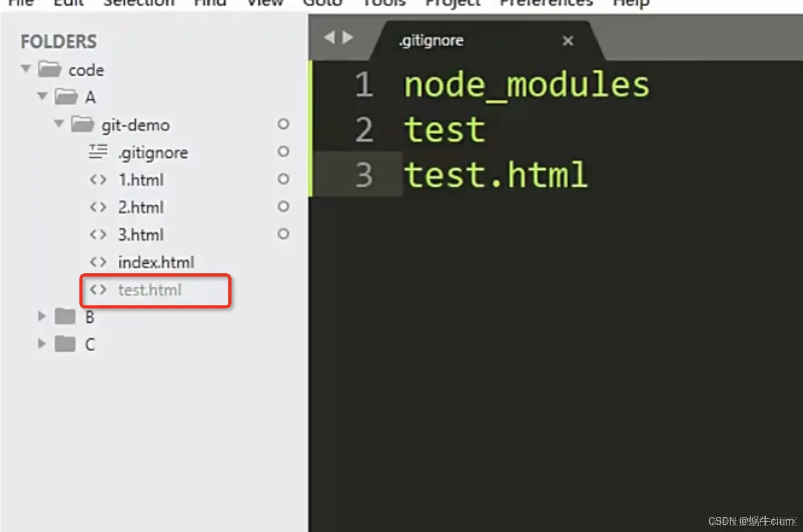803x532 pixels.
Task: Expand the B folder arrow
Action: [x=42, y=317]
